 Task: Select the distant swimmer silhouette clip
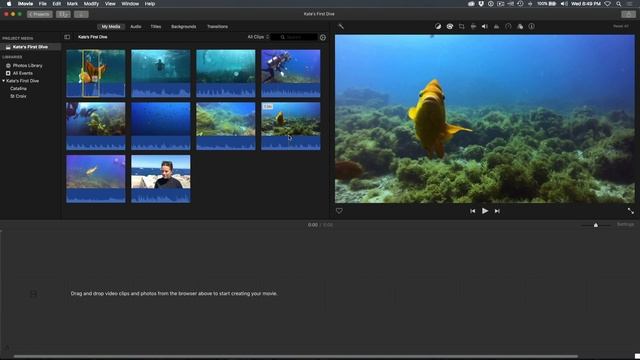(x=161, y=73)
